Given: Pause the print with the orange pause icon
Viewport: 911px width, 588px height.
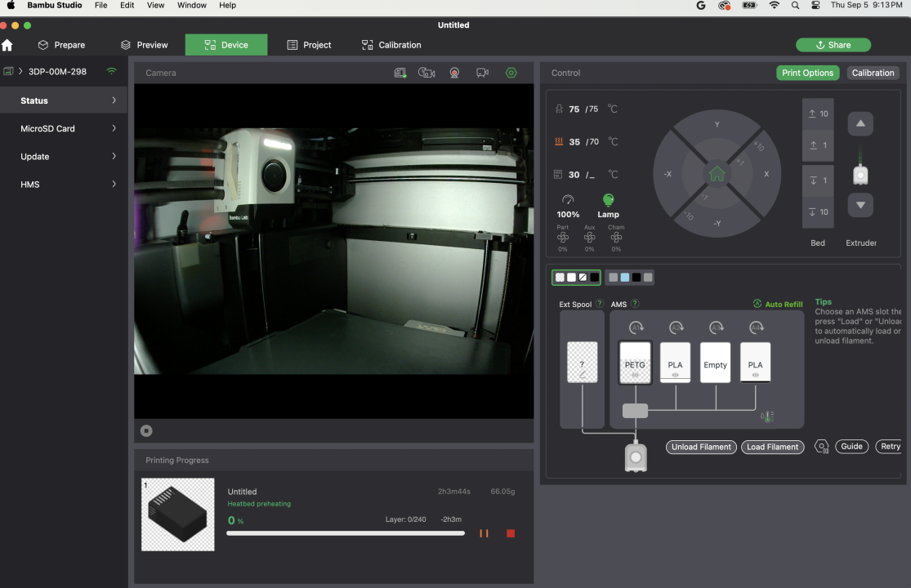Looking at the screenshot, I should pos(484,533).
